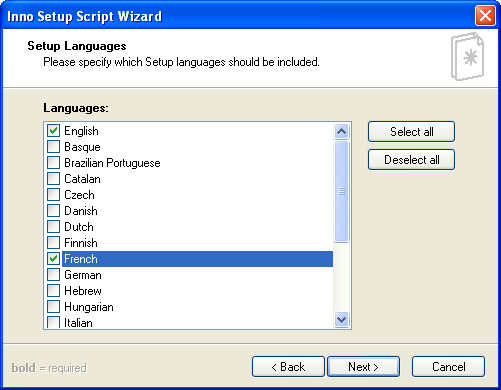Select the English list row text
This screenshot has width=501, height=390.
click(x=81, y=131)
